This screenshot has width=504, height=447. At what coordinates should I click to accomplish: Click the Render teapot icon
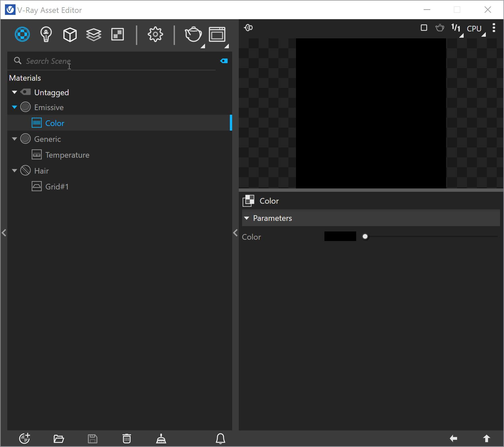(193, 34)
